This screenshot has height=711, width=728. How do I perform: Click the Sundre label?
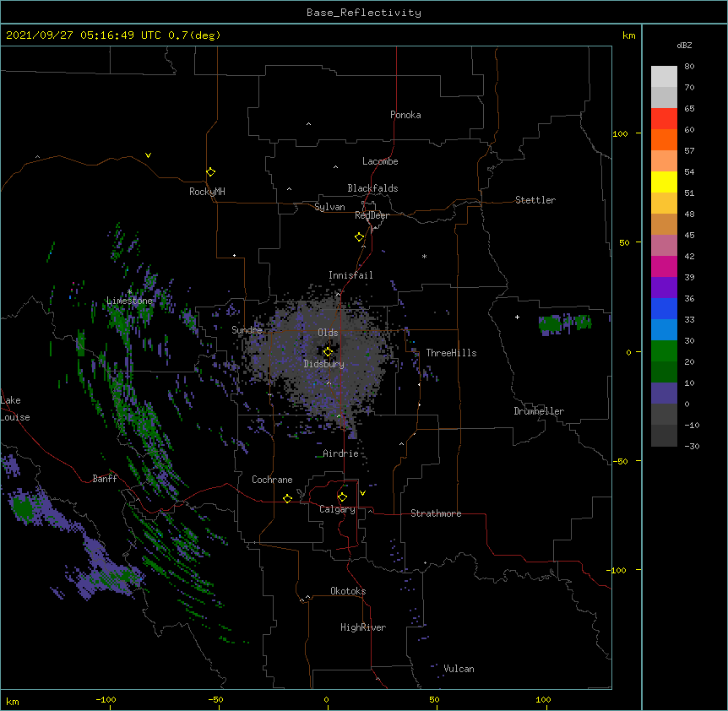coord(247,330)
